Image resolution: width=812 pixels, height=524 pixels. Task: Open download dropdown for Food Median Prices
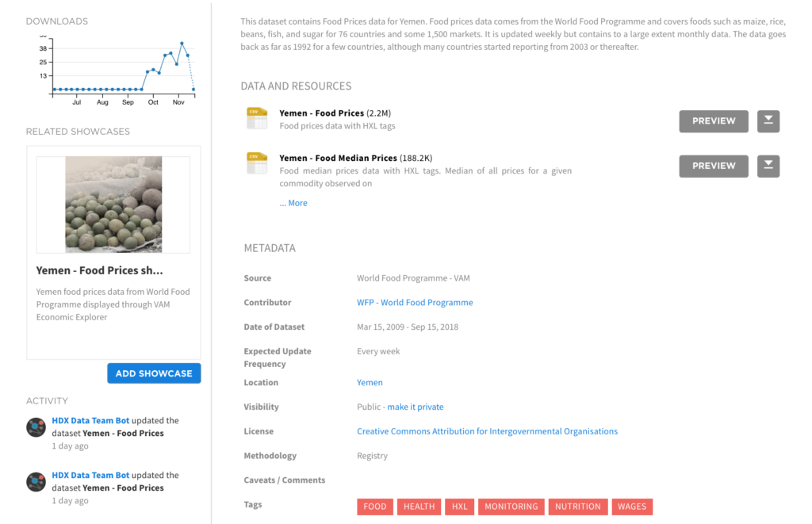768,166
